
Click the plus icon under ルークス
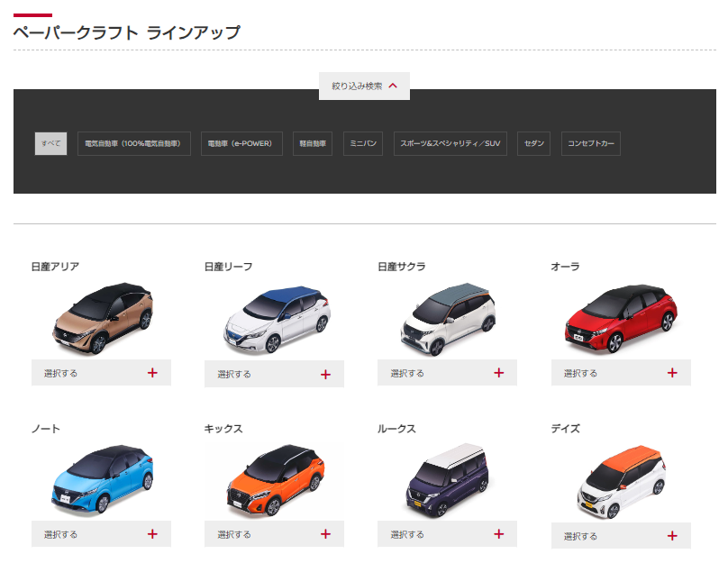coord(498,534)
